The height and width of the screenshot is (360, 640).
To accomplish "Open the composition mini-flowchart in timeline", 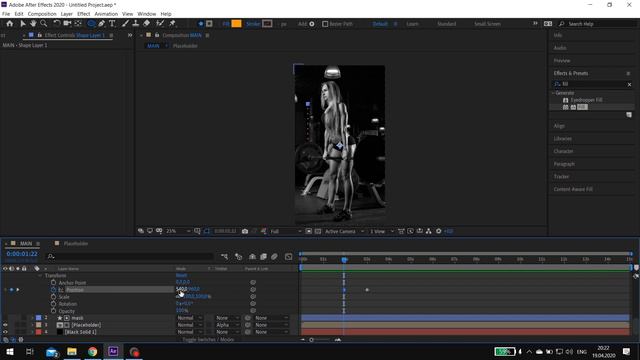I will tap(224, 256).
